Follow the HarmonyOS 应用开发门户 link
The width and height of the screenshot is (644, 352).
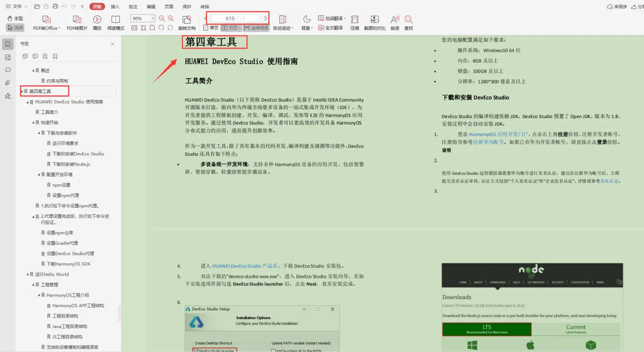[x=498, y=134]
